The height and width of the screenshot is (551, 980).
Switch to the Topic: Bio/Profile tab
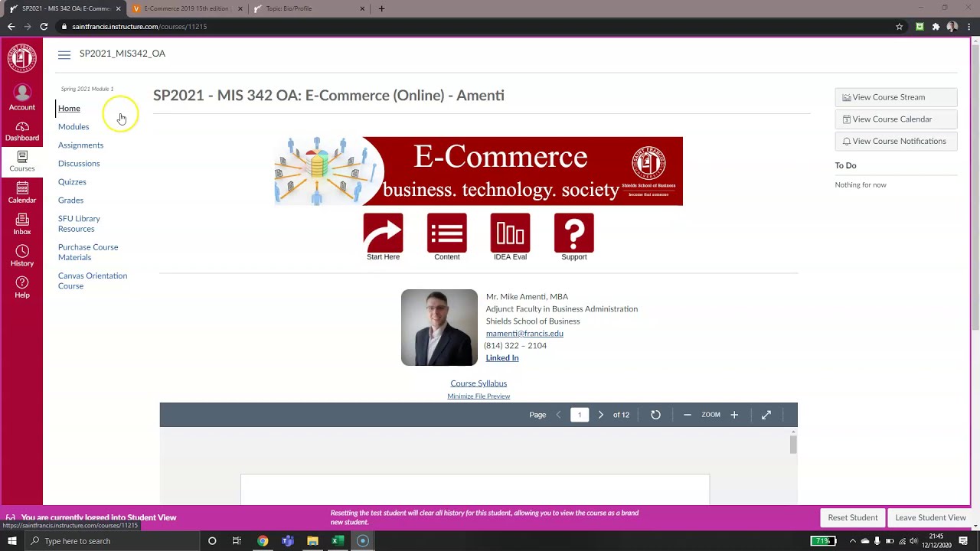click(x=310, y=8)
